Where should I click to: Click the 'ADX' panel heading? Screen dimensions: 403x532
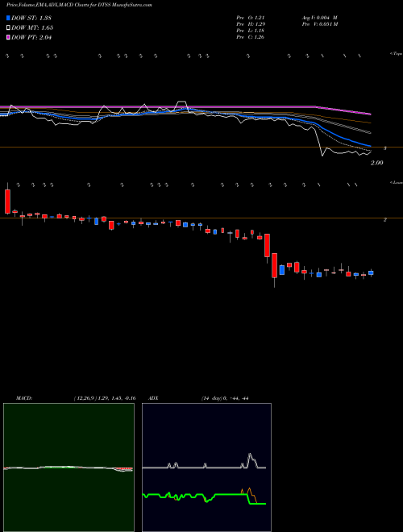154,398
